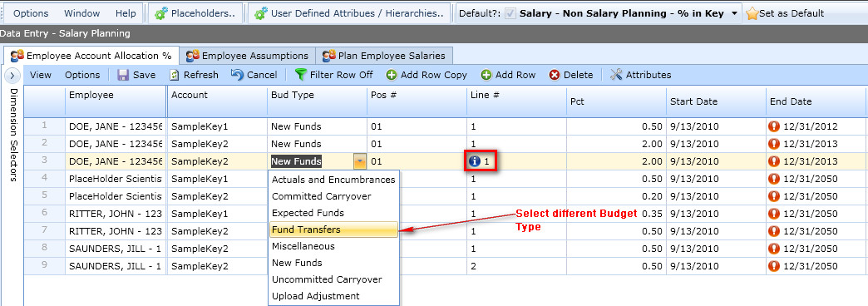Select Upload Adjustment option

333,296
